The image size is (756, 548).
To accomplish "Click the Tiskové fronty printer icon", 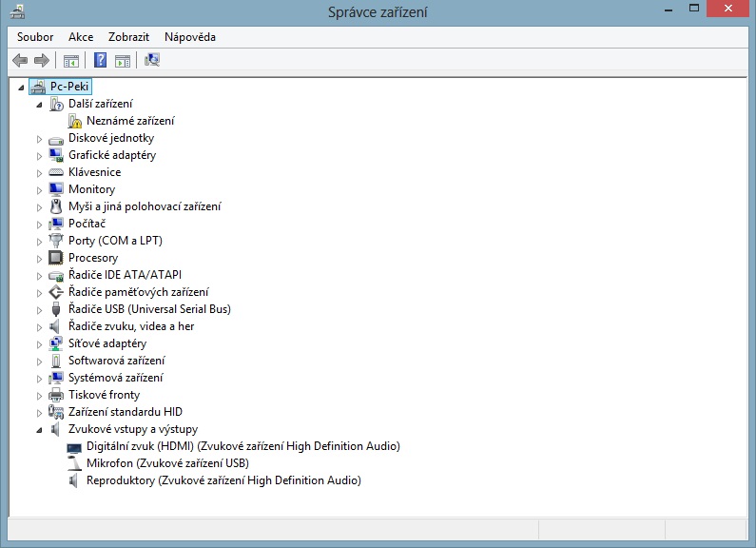I will (x=56, y=395).
